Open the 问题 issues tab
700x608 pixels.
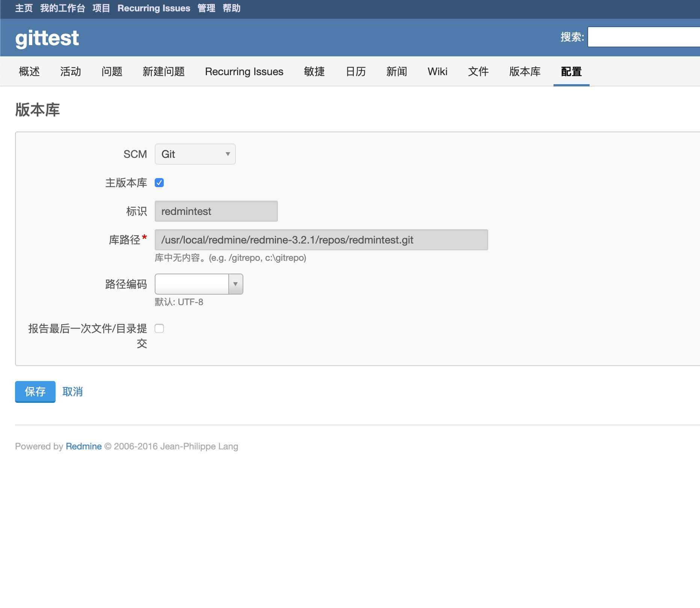coord(112,71)
